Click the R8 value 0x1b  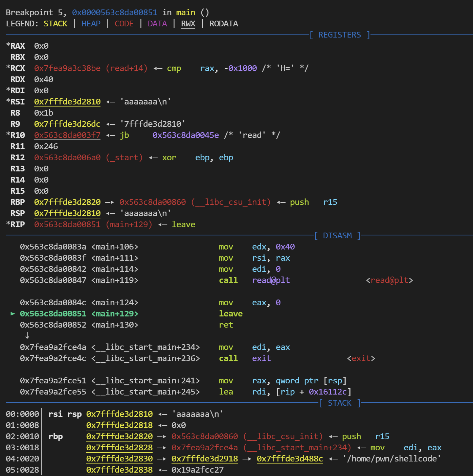tap(44, 113)
